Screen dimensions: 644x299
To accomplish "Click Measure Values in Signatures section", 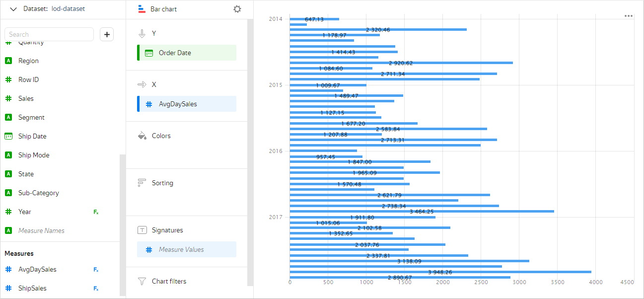I will 187,249.
